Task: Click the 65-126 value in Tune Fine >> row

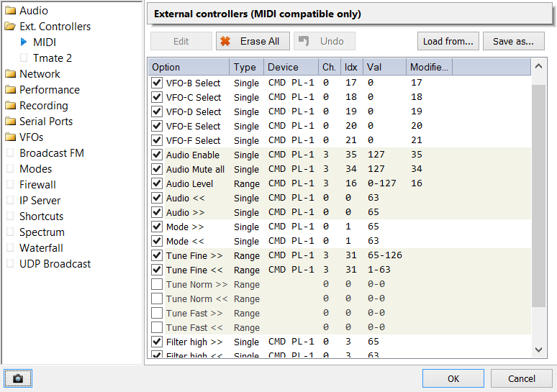Action: pyautogui.click(x=385, y=255)
